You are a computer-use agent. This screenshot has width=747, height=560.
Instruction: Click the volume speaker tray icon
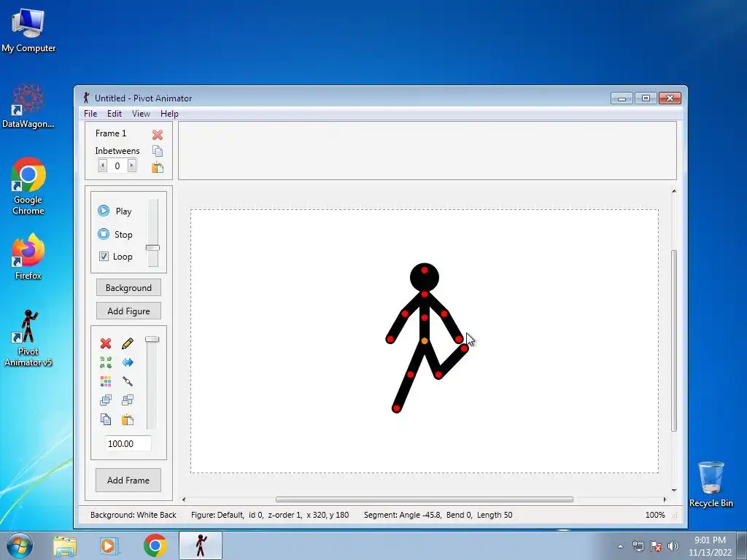(673, 546)
